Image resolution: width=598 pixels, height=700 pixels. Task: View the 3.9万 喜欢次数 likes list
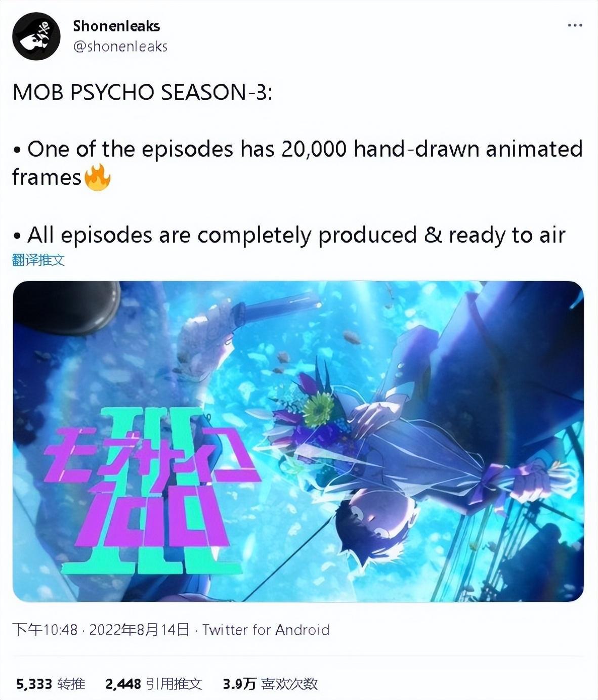coord(270,684)
